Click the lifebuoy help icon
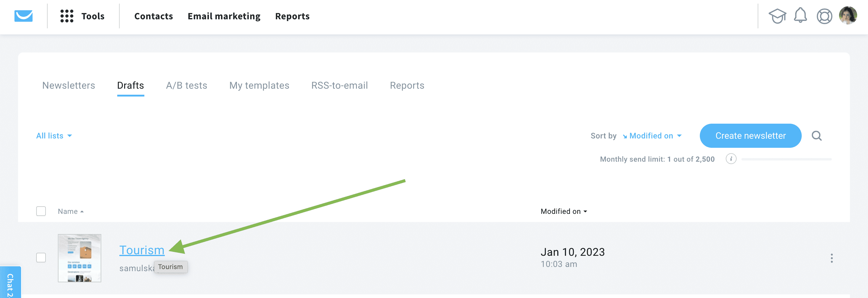 (x=824, y=16)
